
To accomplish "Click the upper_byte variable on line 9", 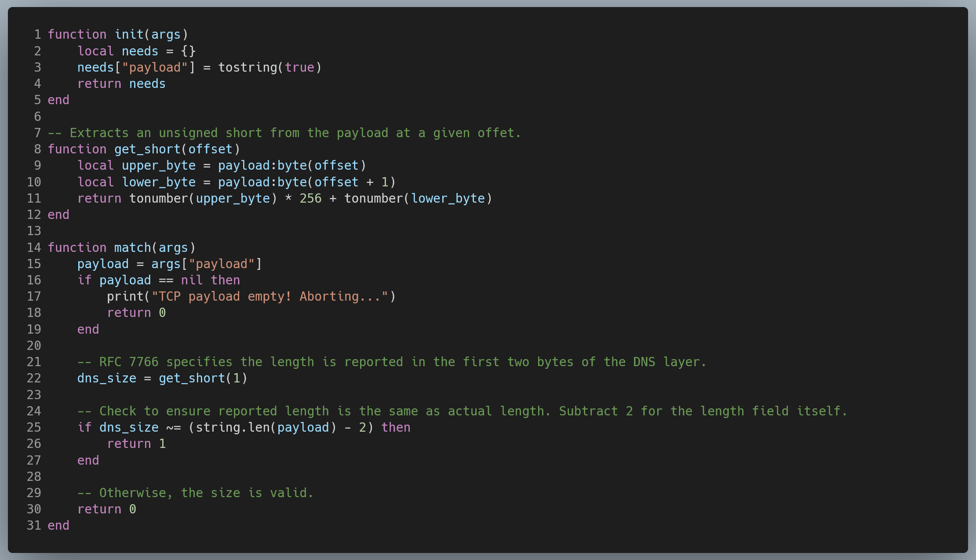I will [158, 165].
